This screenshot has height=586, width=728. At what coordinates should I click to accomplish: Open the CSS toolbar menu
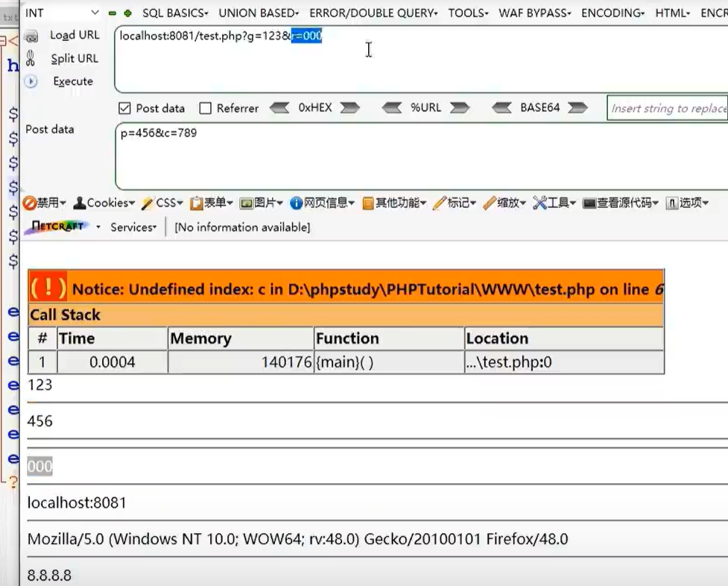(x=162, y=203)
